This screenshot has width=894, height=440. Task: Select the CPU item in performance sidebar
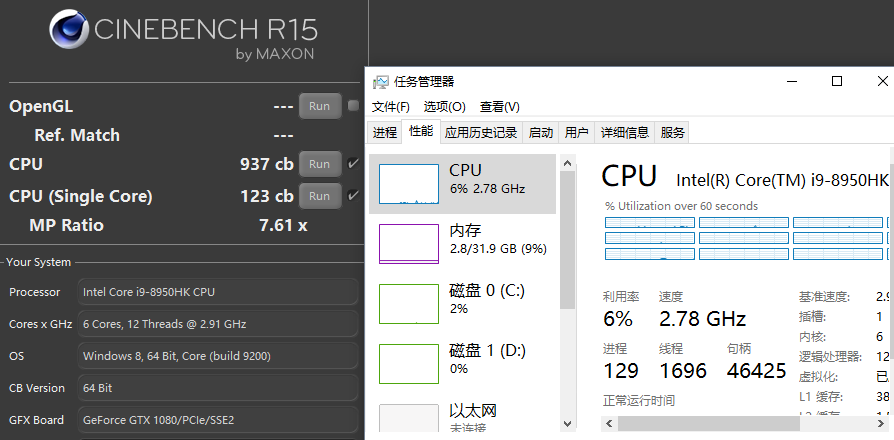tap(462, 184)
